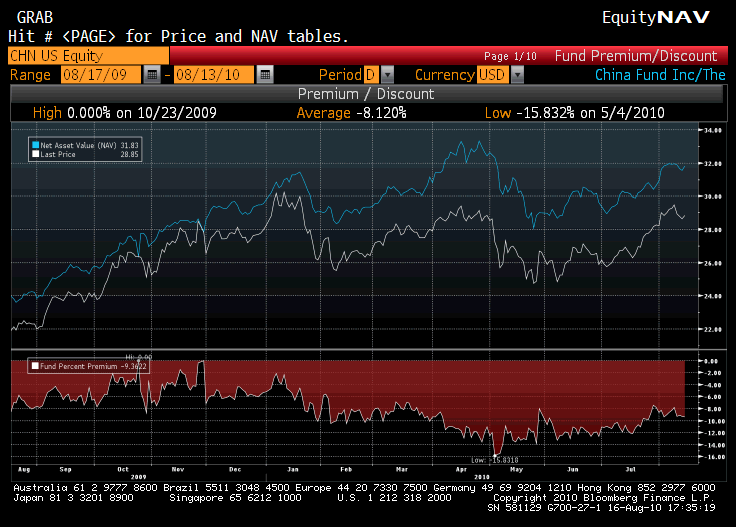Click the Fund Percent Premium legend swatch
Viewport: 736px width, 527px height.
[x=35, y=366]
